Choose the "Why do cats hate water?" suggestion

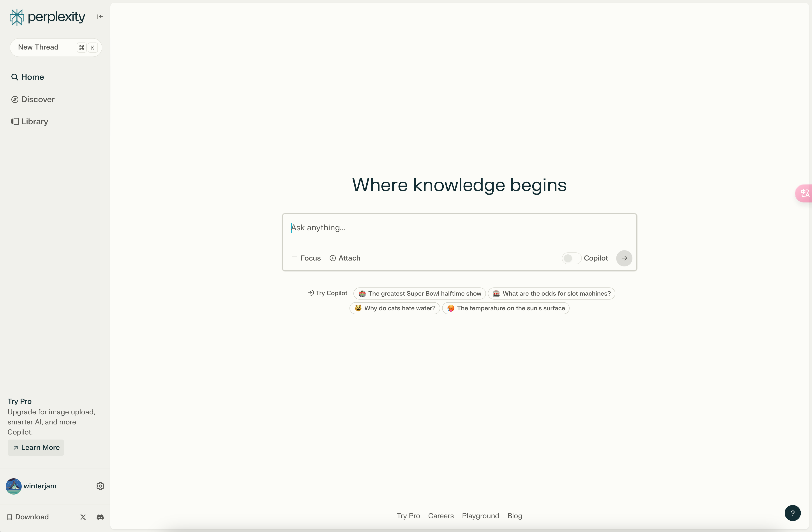(x=395, y=308)
